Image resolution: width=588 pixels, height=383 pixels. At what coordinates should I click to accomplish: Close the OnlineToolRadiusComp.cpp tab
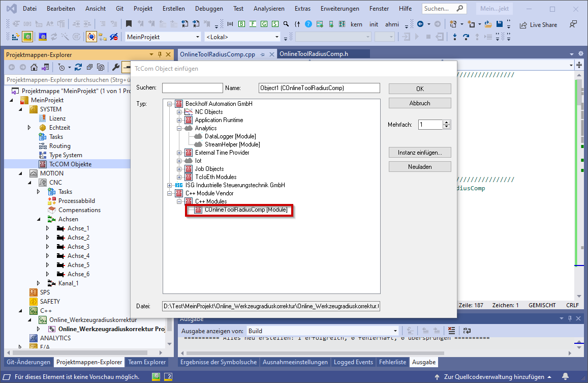[x=272, y=54]
